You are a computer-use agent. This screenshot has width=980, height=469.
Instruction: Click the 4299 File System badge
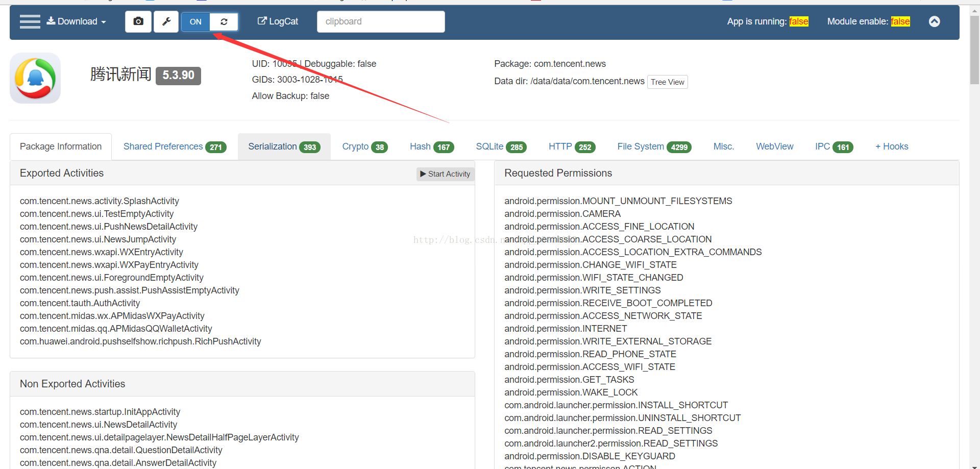[679, 147]
